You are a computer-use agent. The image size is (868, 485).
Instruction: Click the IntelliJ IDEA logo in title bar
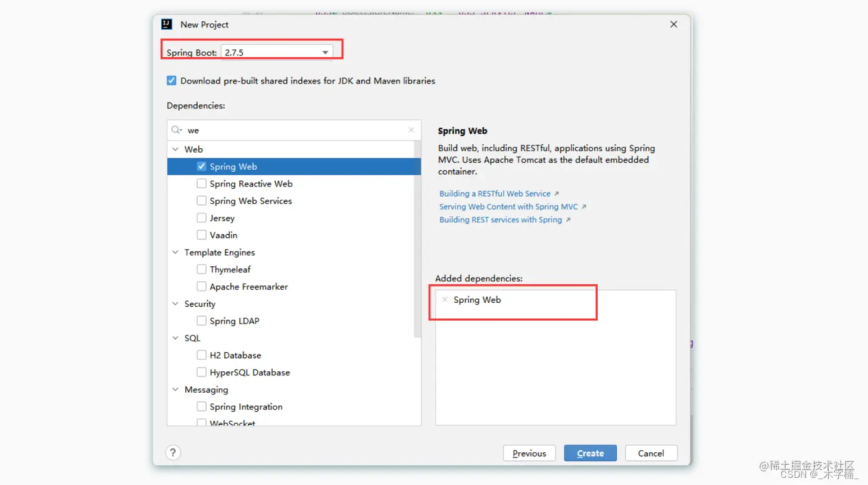[167, 24]
